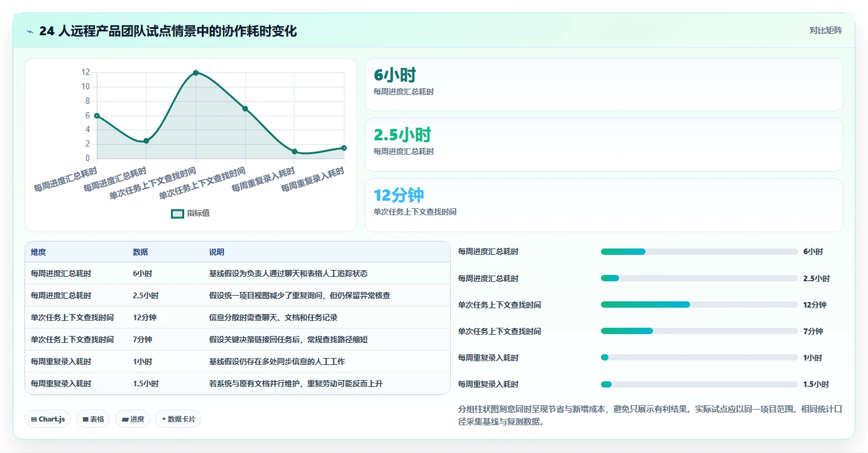Click the first chart point at value 6
This screenshot has height=453, width=868.
click(97, 116)
